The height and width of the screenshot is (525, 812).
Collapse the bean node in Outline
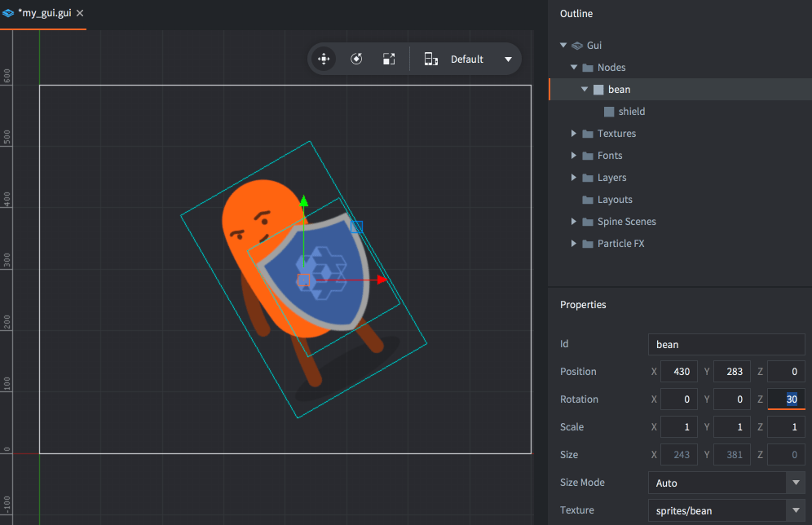tap(585, 90)
